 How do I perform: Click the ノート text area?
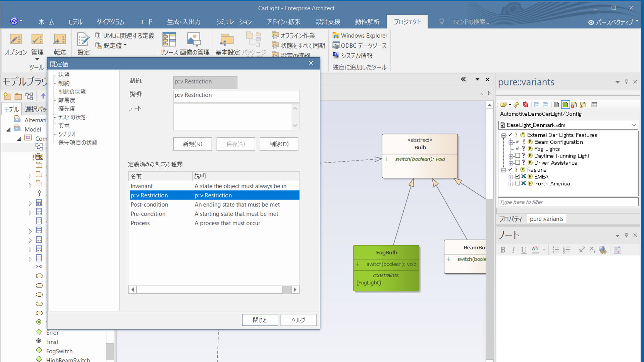pyautogui.click(x=233, y=117)
